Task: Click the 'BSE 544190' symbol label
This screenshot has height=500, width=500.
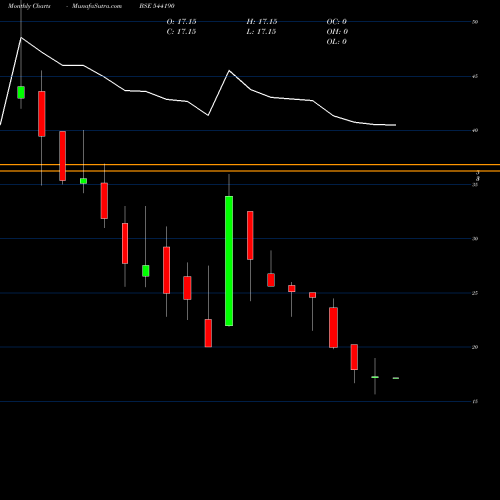Action: (157, 6)
